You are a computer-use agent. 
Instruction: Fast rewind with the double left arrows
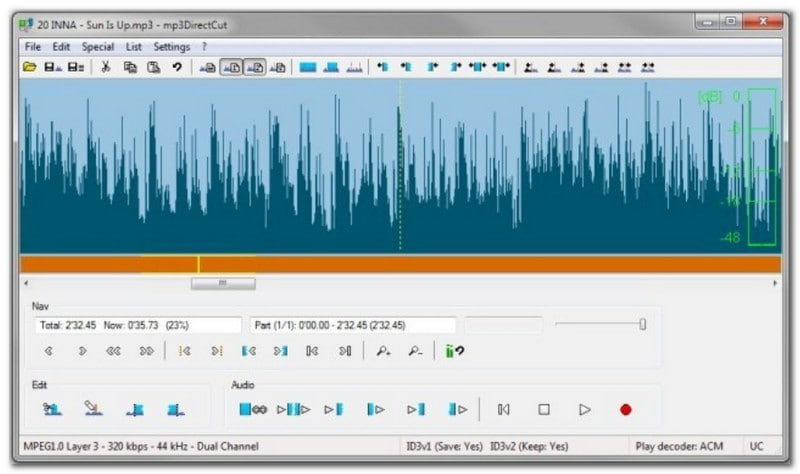coord(113,351)
